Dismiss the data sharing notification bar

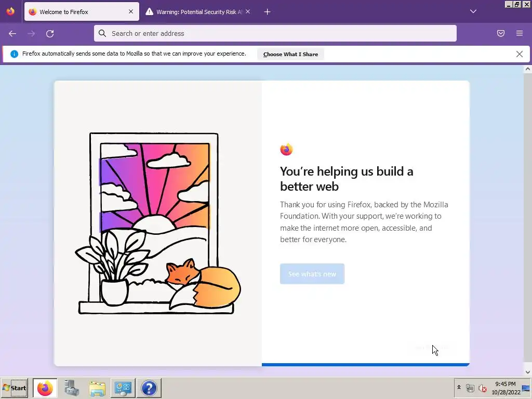point(520,54)
